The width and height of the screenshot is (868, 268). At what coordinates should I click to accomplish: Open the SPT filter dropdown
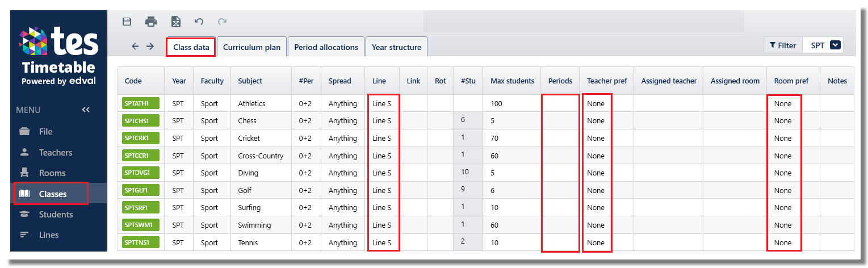point(823,45)
